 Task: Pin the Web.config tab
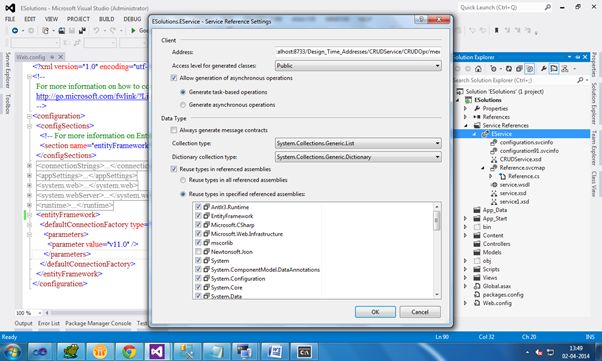(52, 57)
